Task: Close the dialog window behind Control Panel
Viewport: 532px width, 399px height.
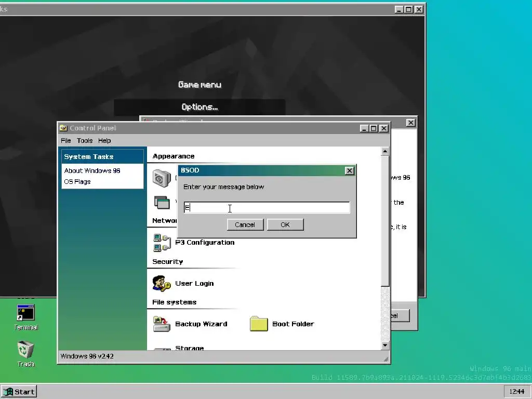Action: pyautogui.click(x=410, y=123)
